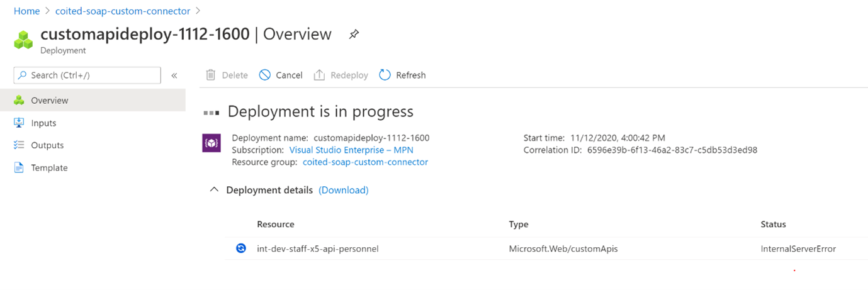Screen dimensions: 868x290
Task: Select Outputs in the left sidebar
Action: [x=47, y=145]
